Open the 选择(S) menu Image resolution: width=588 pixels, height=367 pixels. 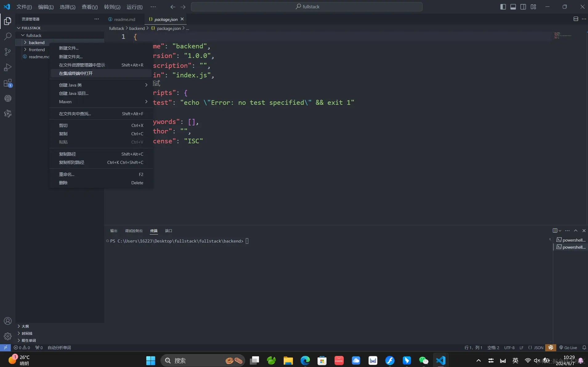[67, 7]
